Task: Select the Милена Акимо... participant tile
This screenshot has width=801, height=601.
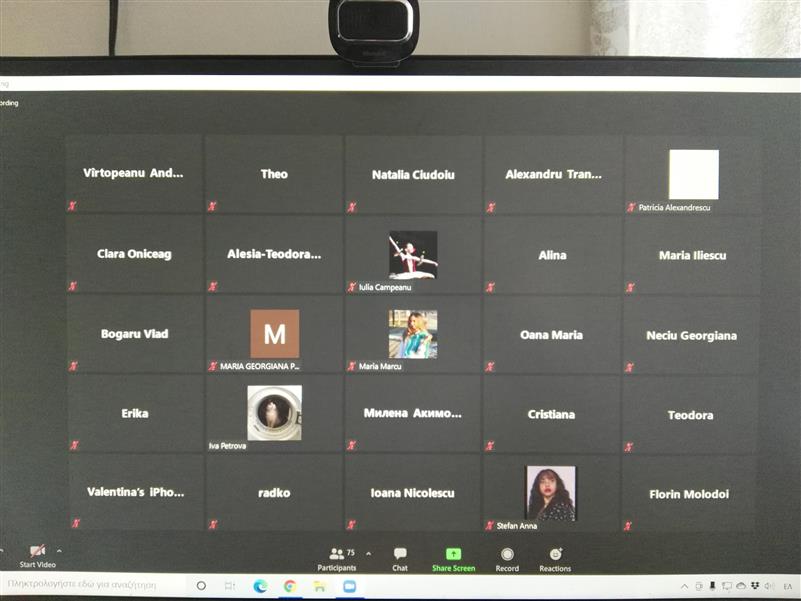Action: [x=413, y=413]
